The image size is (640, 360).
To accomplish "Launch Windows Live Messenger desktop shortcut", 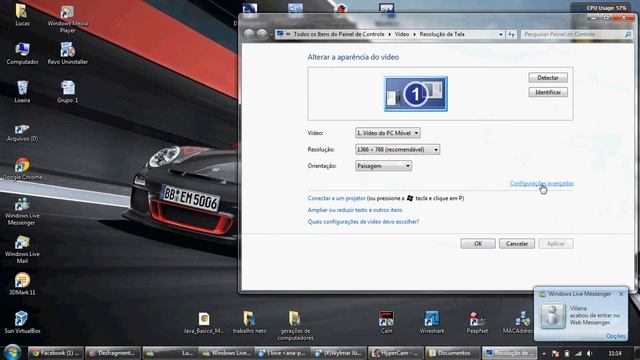I will point(22,211).
